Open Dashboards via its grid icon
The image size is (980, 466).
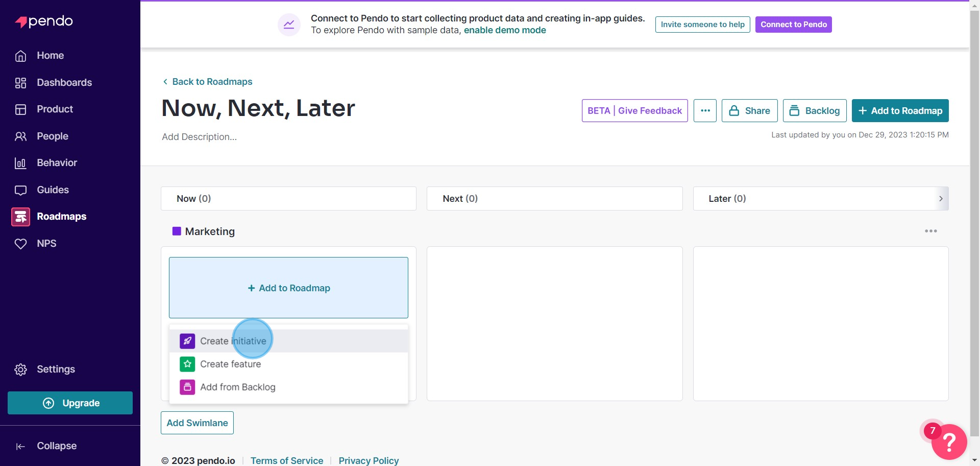pyautogui.click(x=20, y=83)
